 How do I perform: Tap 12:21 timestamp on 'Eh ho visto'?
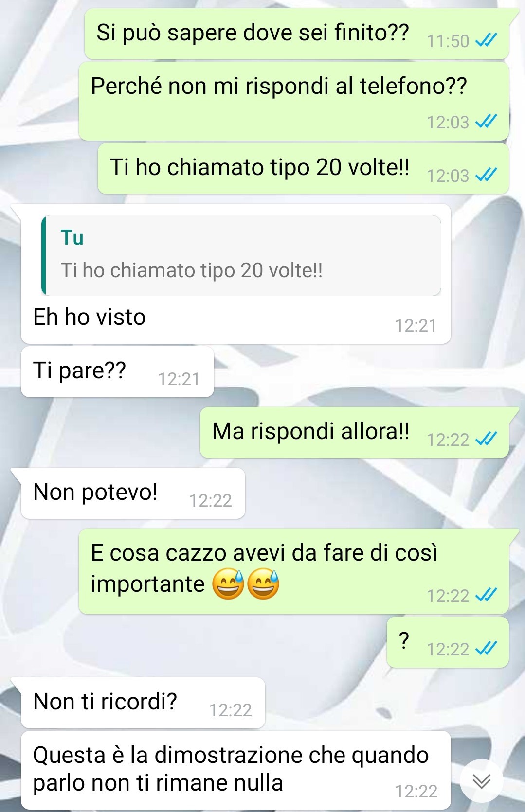pyautogui.click(x=416, y=325)
